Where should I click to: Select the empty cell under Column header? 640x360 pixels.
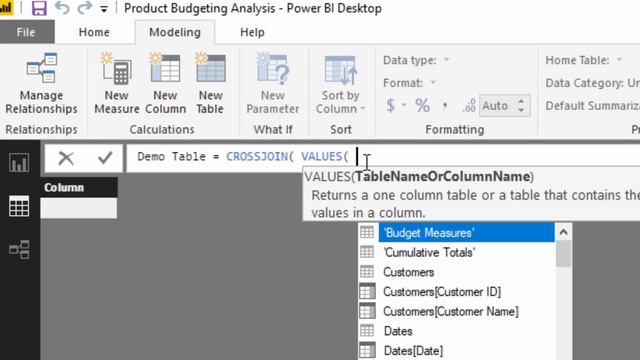point(79,208)
